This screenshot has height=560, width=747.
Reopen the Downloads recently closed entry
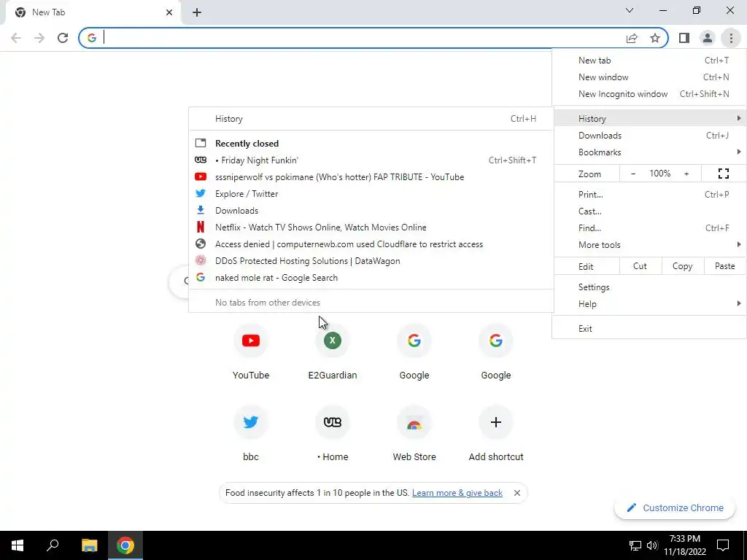(371, 211)
